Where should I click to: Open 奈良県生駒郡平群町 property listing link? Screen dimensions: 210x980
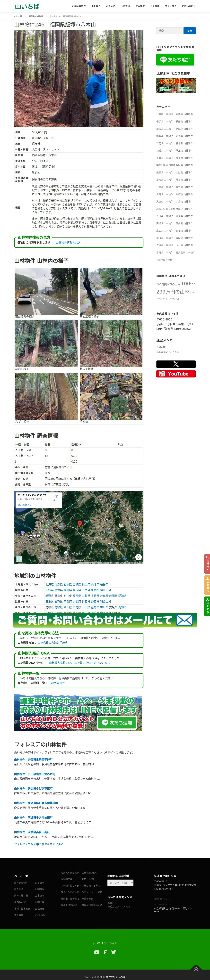click(34, 759)
